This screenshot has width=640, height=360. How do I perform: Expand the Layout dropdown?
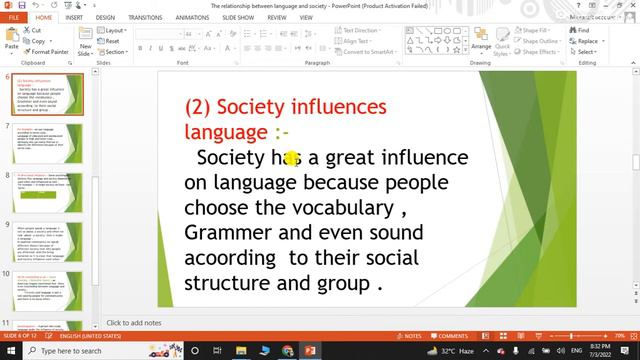pyautogui.click(x=112, y=30)
